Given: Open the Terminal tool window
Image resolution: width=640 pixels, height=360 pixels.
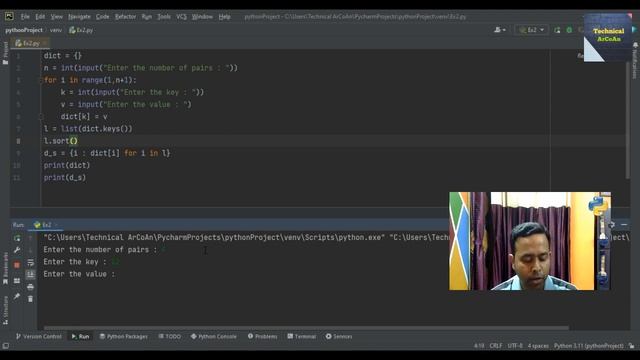Looking at the screenshot, I should point(302,336).
